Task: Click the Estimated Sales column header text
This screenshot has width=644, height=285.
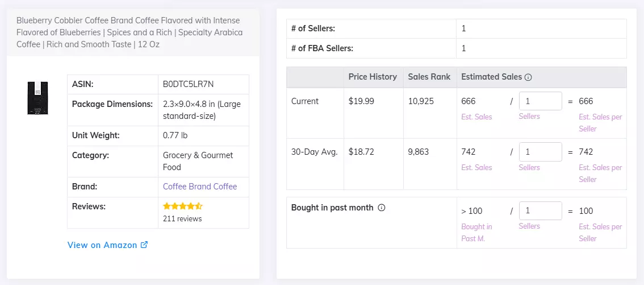Action: (x=492, y=77)
